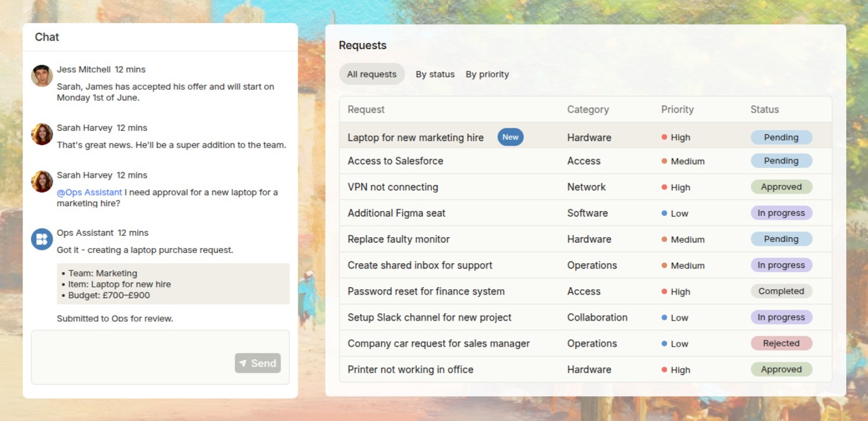The image size is (868, 421).
Task: Open the Request column header sort
Action: click(x=366, y=109)
